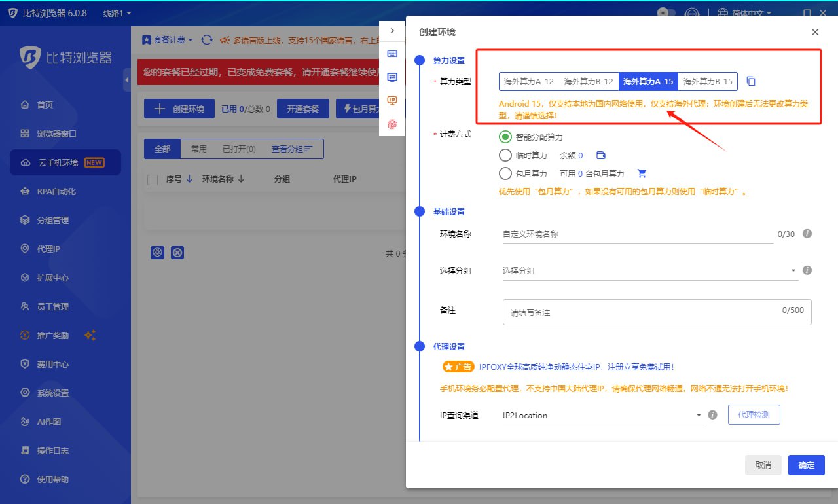Click the copy icon beside compute type tabs
Viewport: 838px width, 504px height.
(752, 82)
